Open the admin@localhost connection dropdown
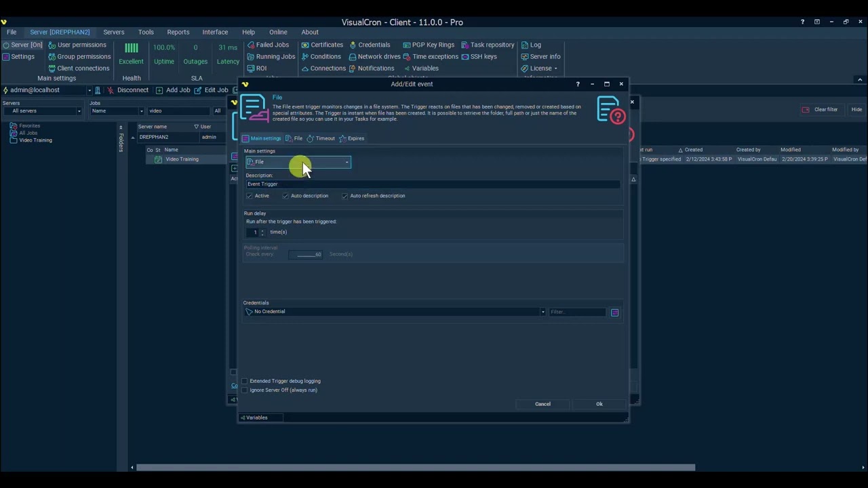Viewport: 868px width, 488px height. coord(89,90)
